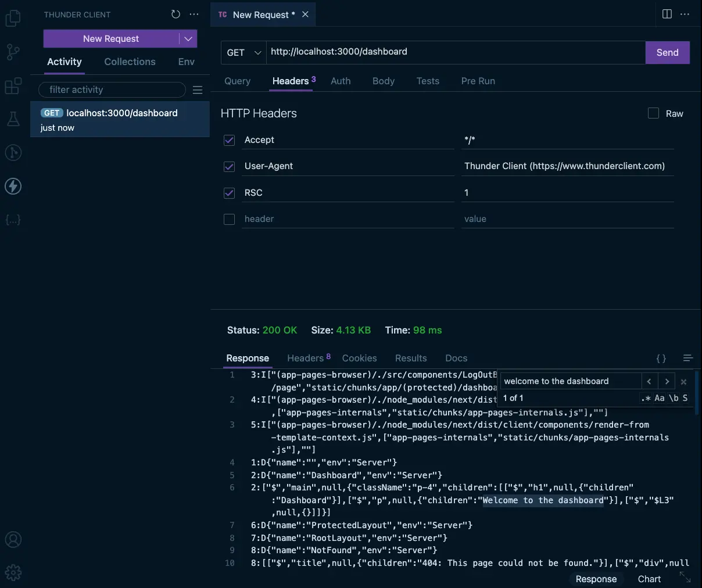Disable the RSC header checkbox
Viewport: 702px width, 588px height.
[230, 193]
